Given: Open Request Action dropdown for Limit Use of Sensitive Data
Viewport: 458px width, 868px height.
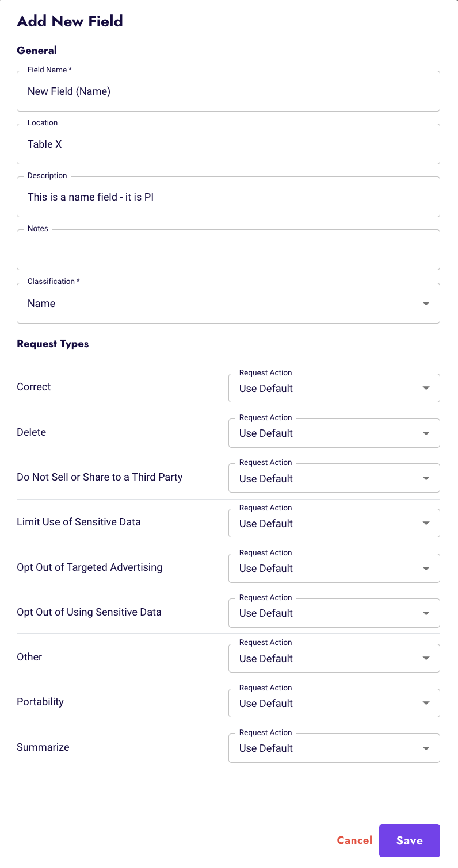Looking at the screenshot, I should (x=334, y=523).
